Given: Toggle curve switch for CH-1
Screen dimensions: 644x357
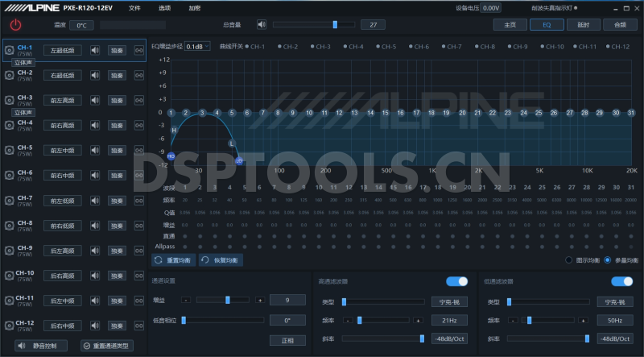Looking at the screenshot, I should pos(247,47).
